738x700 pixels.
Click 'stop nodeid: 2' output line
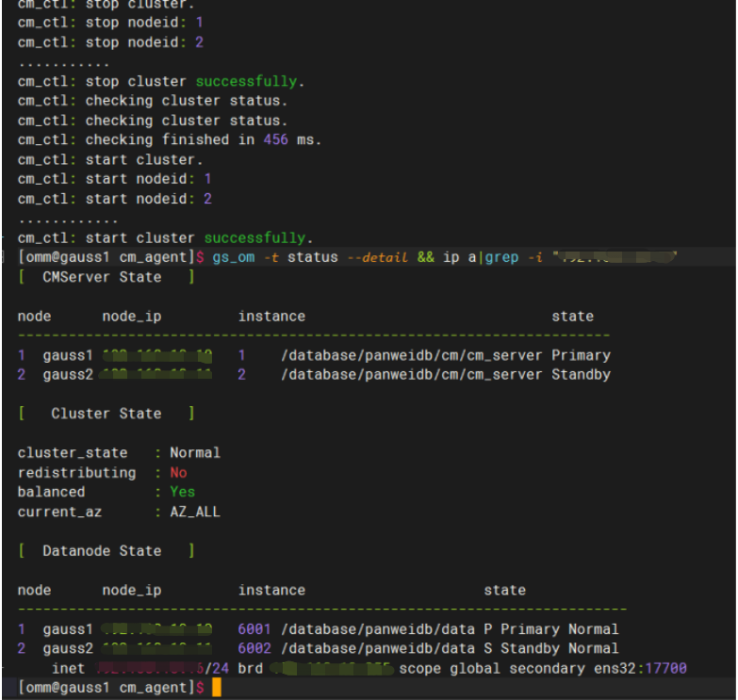[110, 42]
